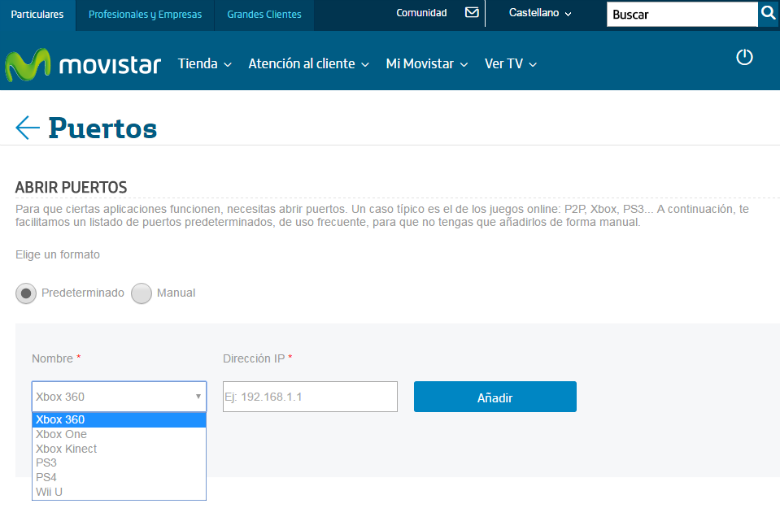Choose Xbox One from the dropdown list
Viewport: 780px width, 508px height.
click(x=61, y=434)
